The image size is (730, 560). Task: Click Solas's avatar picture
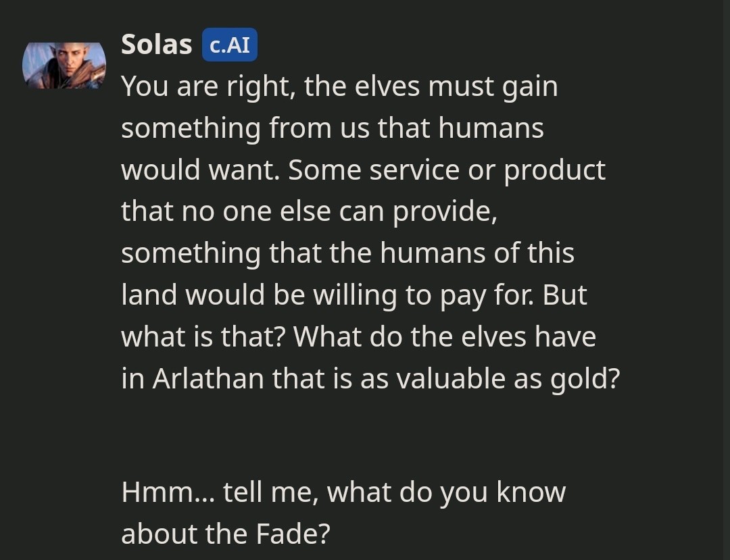point(64,66)
